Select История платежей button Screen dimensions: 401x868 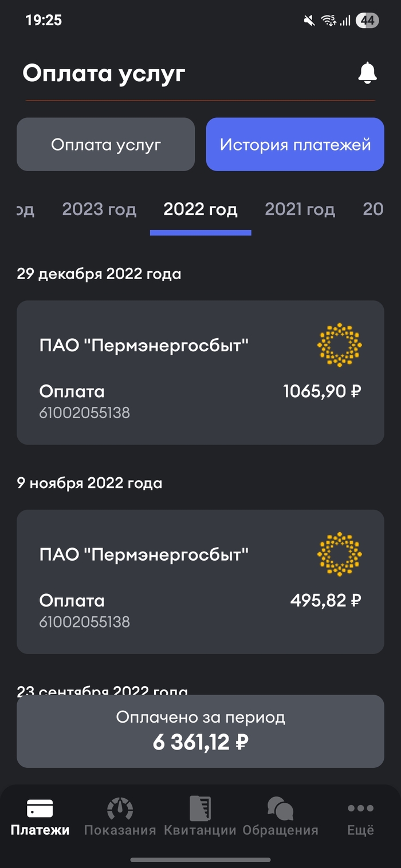click(295, 144)
